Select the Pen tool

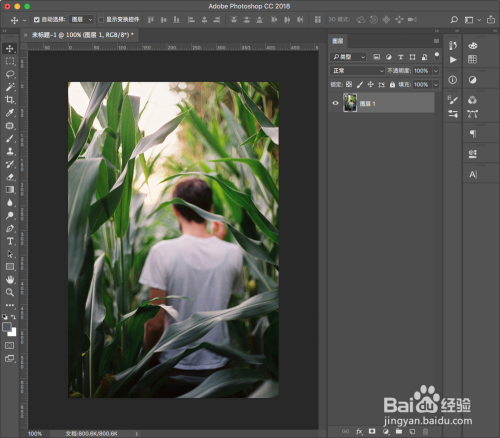[x=10, y=228]
